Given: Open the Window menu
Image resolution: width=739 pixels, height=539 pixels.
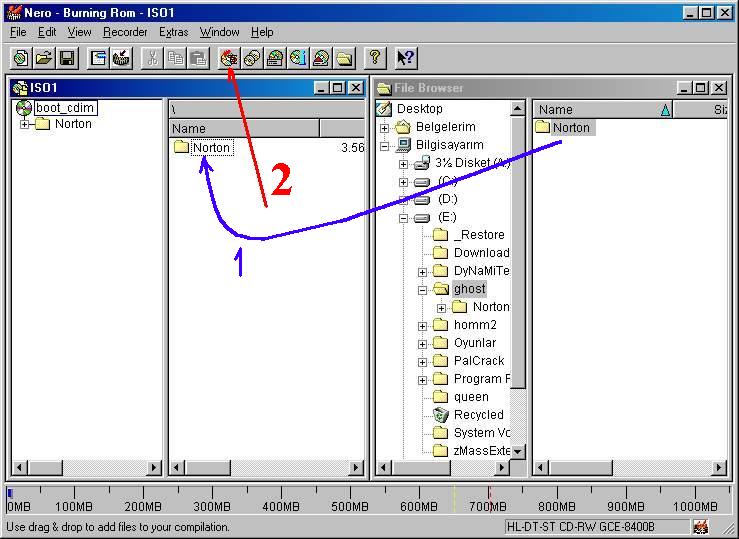Looking at the screenshot, I should click(220, 32).
